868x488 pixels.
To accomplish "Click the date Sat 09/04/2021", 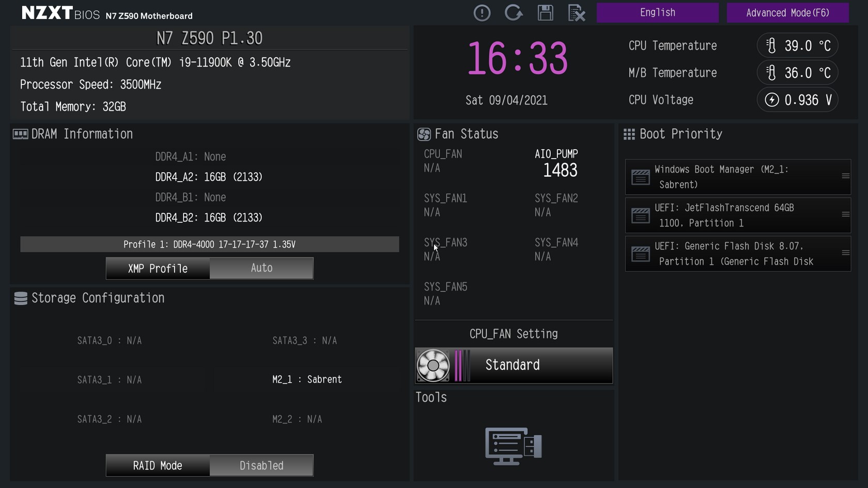I will pos(506,100).
